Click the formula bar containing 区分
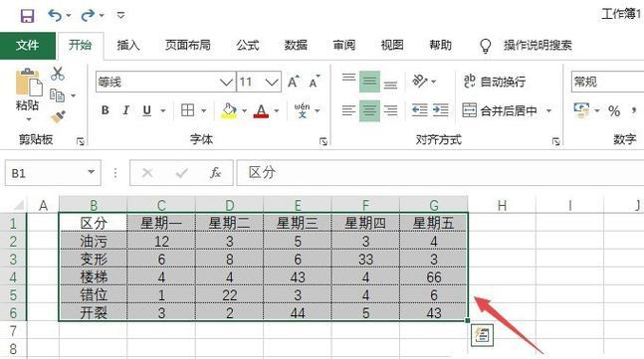This screenshot has height=359, width=644. [x=440, y=173]
